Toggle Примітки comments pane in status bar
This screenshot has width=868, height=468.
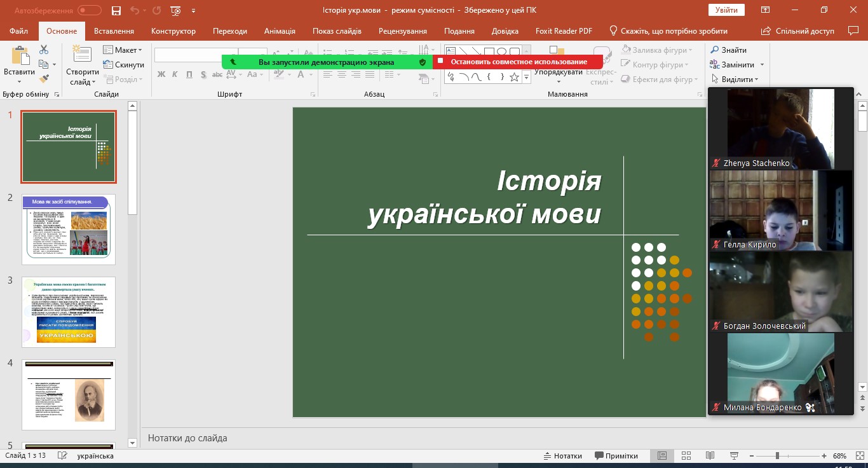click(x=616, y=456)
